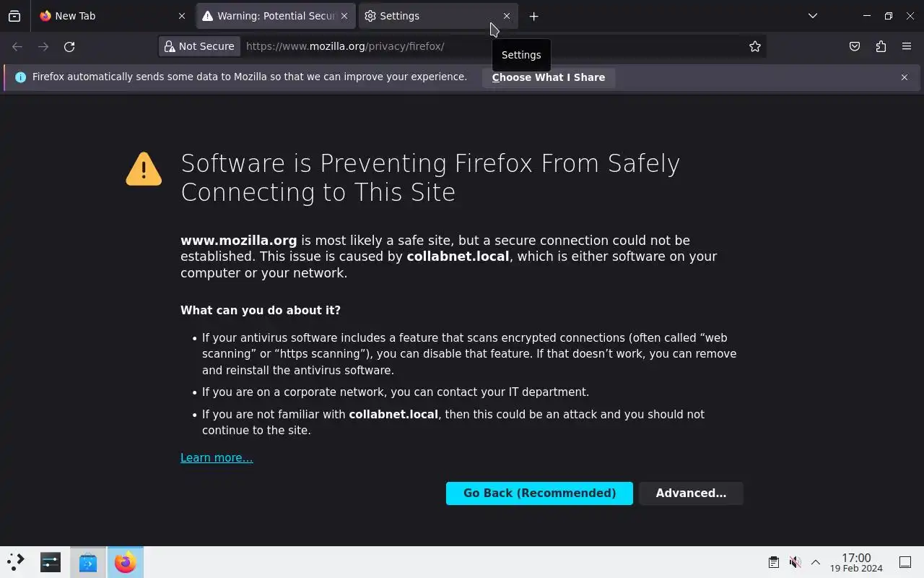Expand the Advanced... error details
The height and width of the screenshot is (578, 924).
point(691,493)
